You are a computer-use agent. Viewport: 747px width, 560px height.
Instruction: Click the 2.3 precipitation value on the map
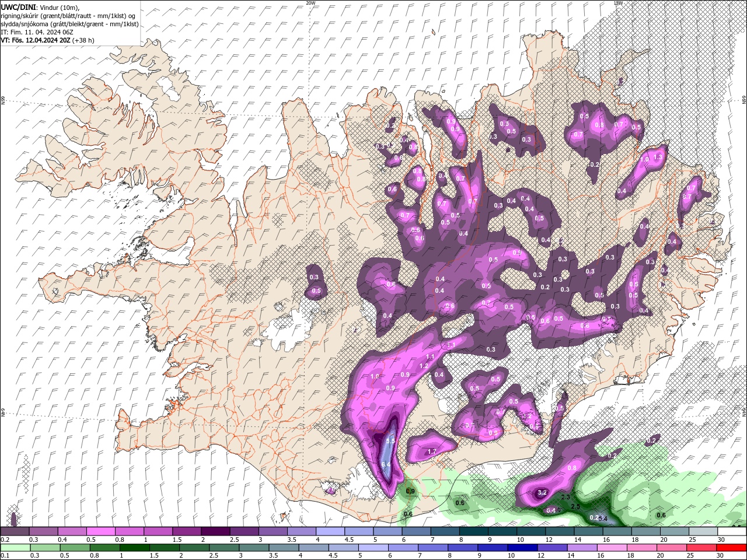click(x=565, y=498)
